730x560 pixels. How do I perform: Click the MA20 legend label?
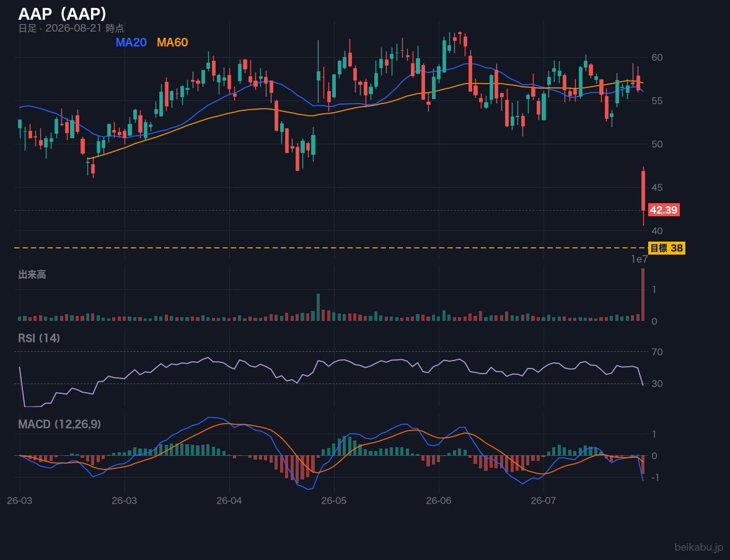pos(131,42)
